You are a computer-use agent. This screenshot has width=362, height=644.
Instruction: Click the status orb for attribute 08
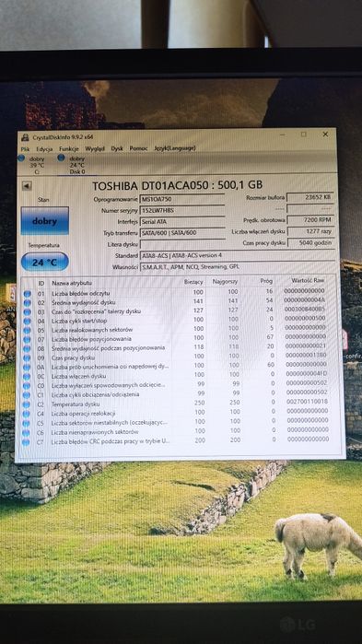tap(27, 348)
